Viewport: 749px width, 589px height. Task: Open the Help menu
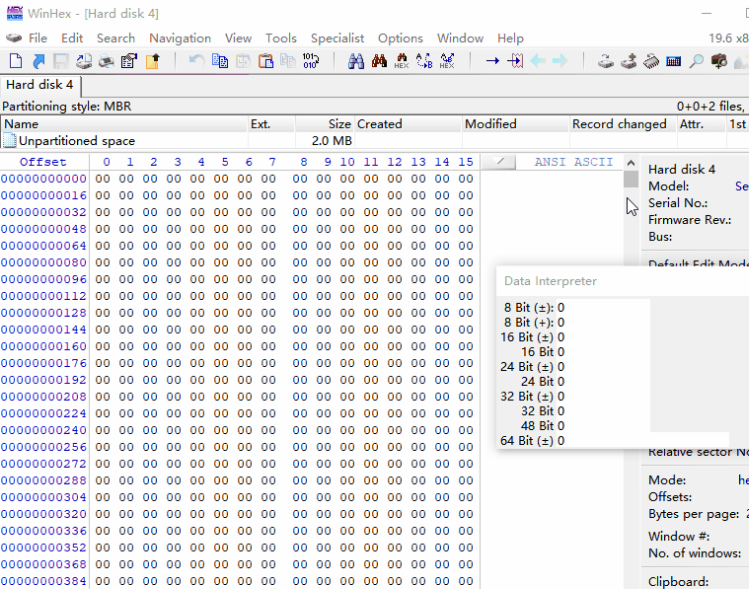[510, 38]
